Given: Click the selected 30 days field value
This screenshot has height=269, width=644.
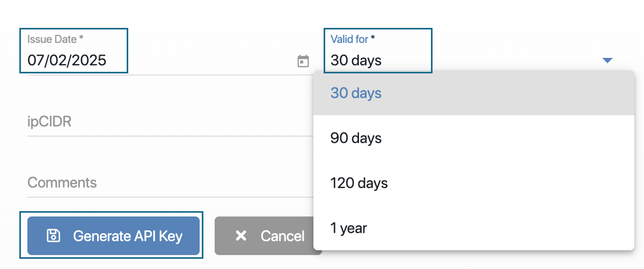Looking at the screenshot, I should [356, 61].
